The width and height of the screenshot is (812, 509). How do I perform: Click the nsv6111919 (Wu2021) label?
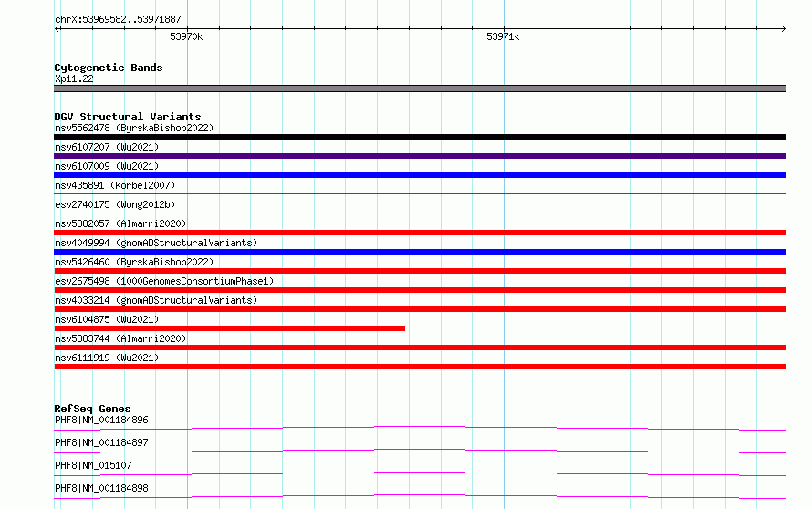point(107,358)
